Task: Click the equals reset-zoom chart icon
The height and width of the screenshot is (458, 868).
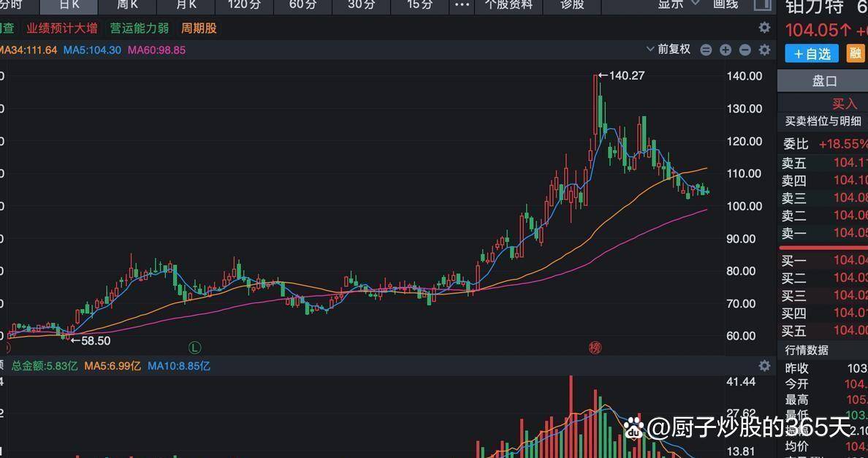Action: 706,50
